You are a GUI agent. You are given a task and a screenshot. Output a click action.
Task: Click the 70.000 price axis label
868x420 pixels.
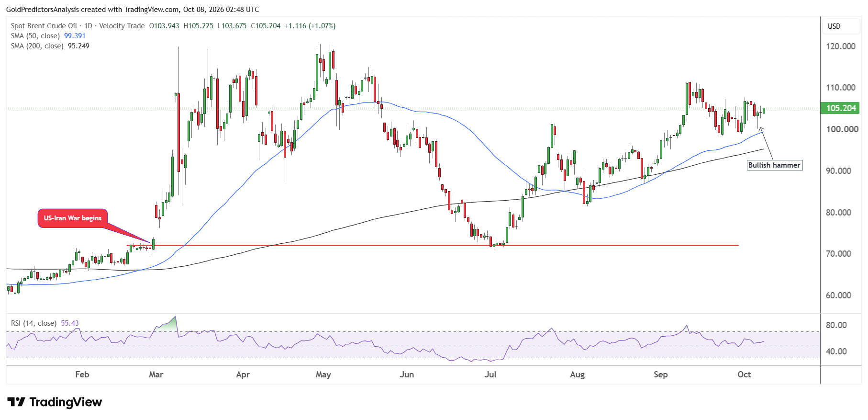tap(839, 254)
